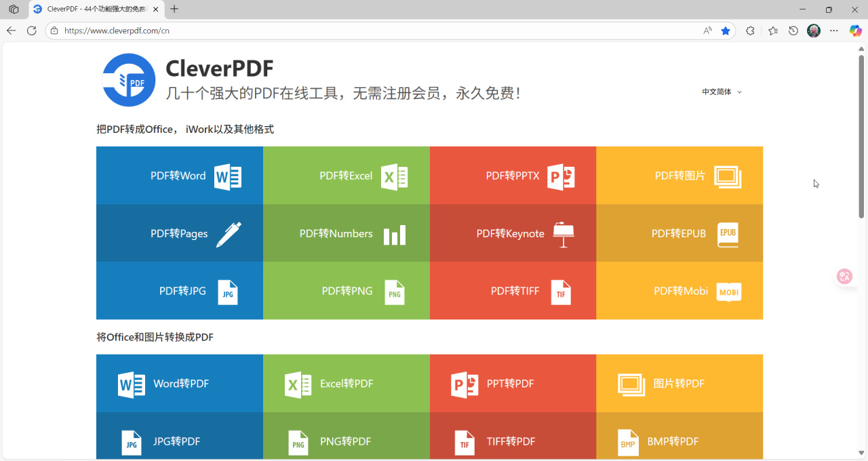Click the page vertical scrollbar thumb
The image size is (868, 461).
pos(861,136)
